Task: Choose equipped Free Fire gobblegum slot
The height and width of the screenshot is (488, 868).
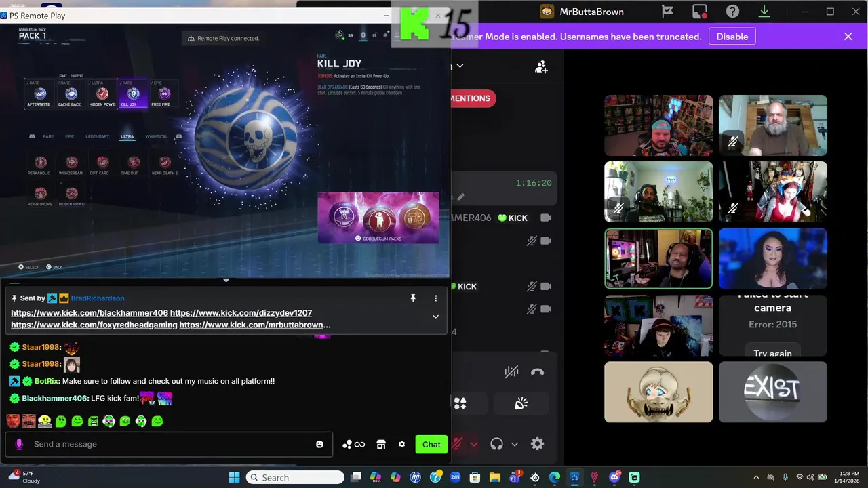Action: (x=163, y=95)
